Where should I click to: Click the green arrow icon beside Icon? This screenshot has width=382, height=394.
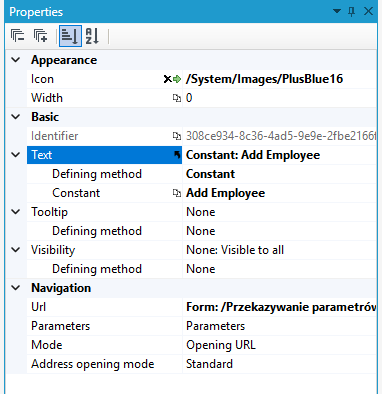coord(177,79)
